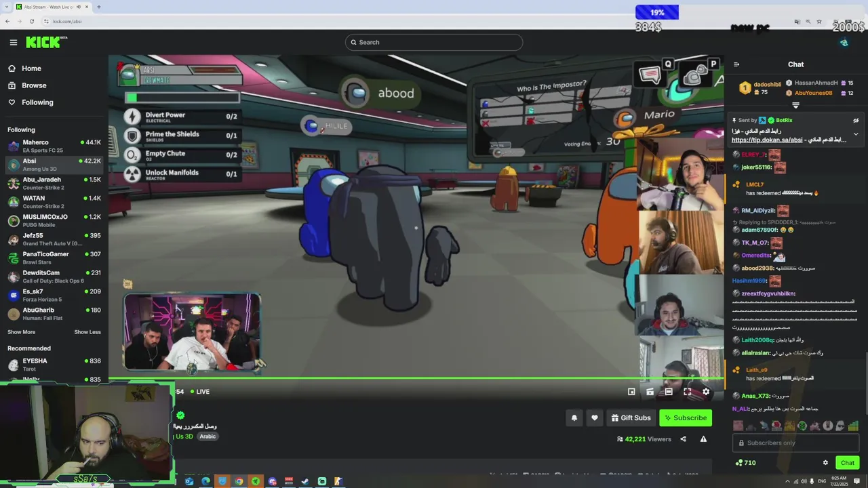This screenshot has width=868, height=488.
Task: Collapse list with Show Less
Action: coord(87,332)
